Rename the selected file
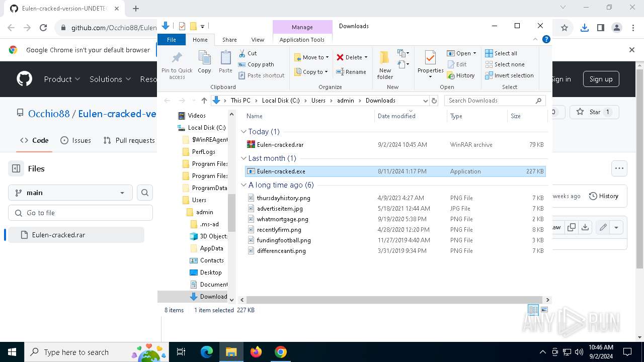The height and width of the screenshot is (362, 644). 351,72
